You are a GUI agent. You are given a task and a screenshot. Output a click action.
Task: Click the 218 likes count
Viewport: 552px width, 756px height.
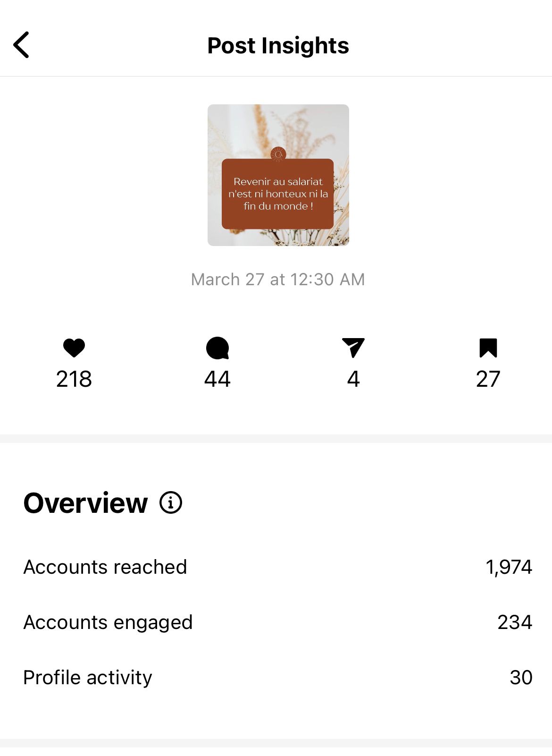pyautogui.click(x=74, y=379)
